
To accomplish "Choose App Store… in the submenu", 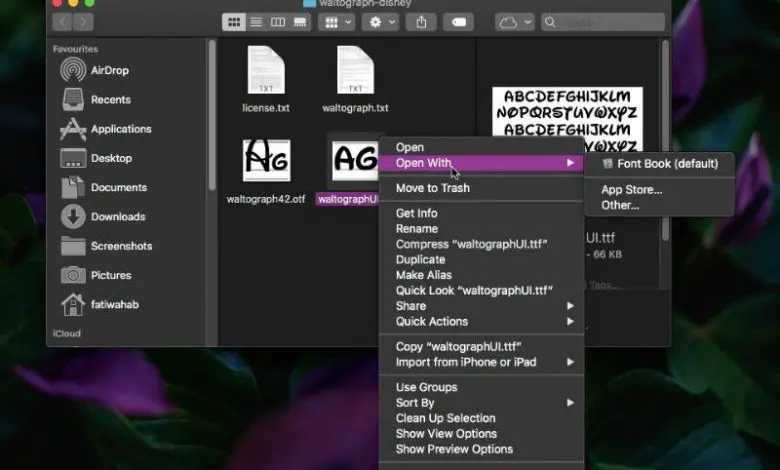I will pyautogui.click(x=660, y=189).
